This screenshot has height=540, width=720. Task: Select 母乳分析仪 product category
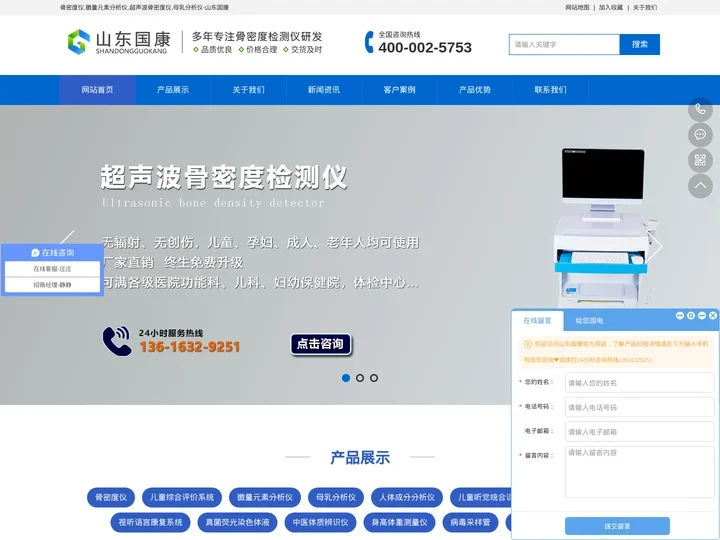(336, 497)
